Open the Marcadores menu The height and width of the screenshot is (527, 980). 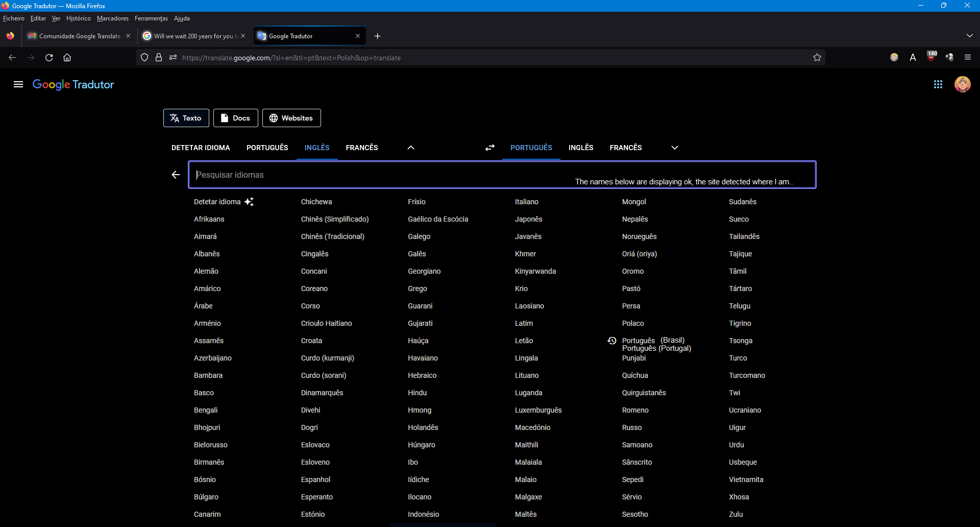coord(113,18)
